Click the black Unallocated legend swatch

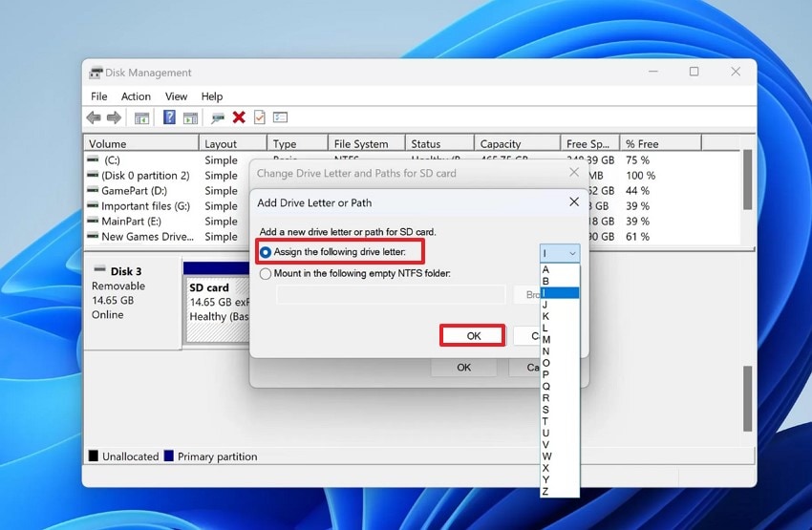tap(94, 456)
